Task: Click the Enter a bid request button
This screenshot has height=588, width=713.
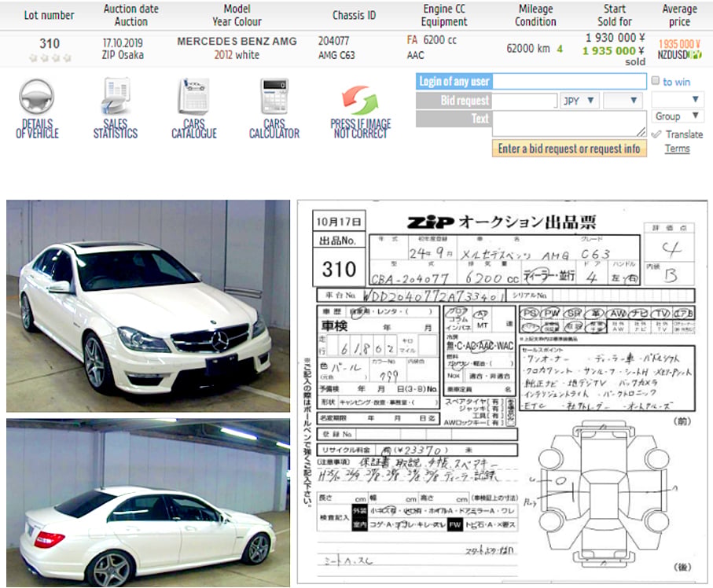Action: click(569, 149)
